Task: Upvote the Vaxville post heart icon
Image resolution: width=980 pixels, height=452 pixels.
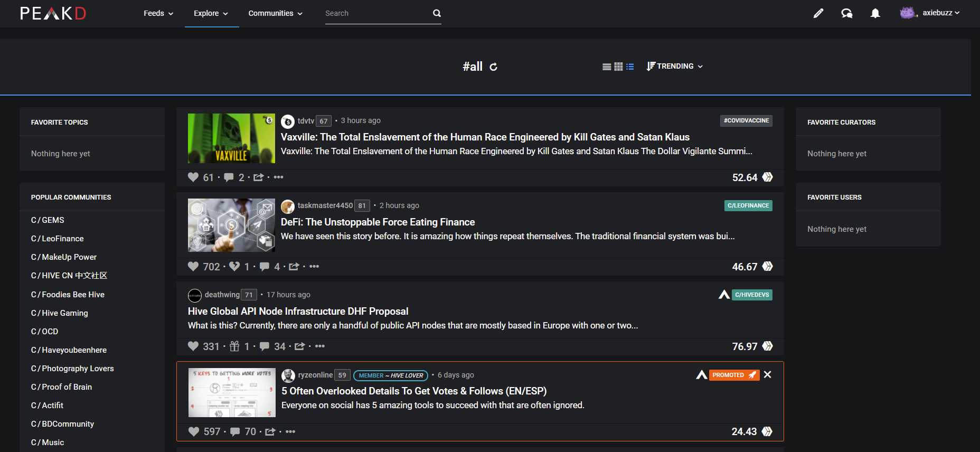Action: (x=193, y=177)
